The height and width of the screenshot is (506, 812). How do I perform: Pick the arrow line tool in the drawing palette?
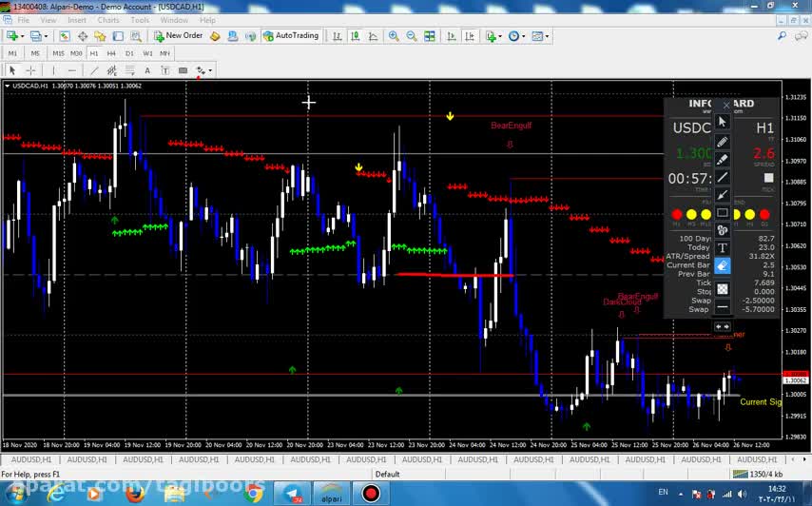click(x=723, y=195)
